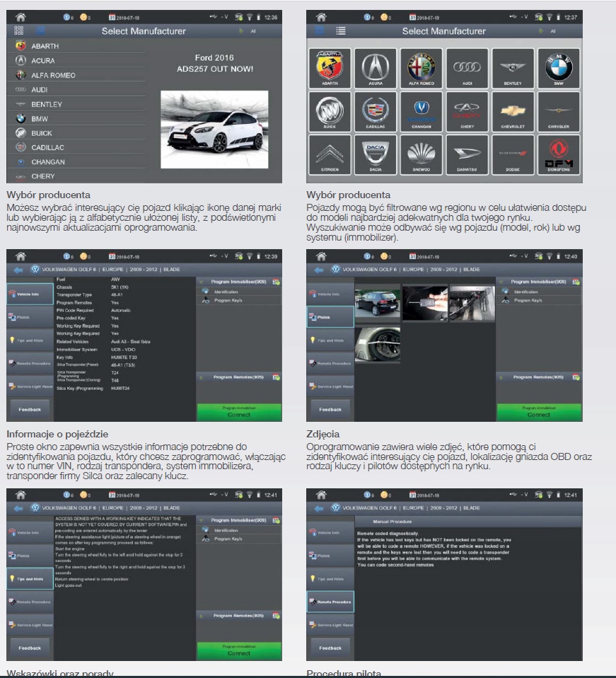Pick the Daihatsu tile in manufacturer grid
This screenshot has width=616, height=678.
click(x=467, y=154)
